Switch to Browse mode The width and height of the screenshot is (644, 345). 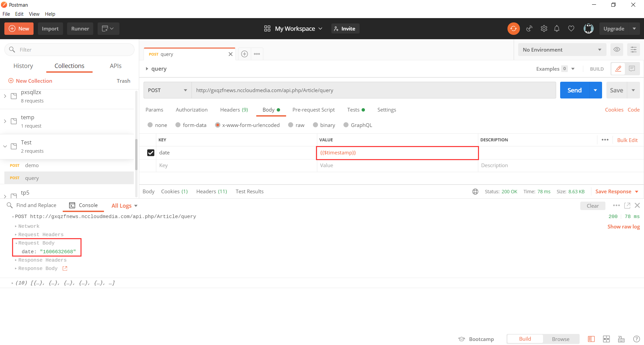[561, 339]
